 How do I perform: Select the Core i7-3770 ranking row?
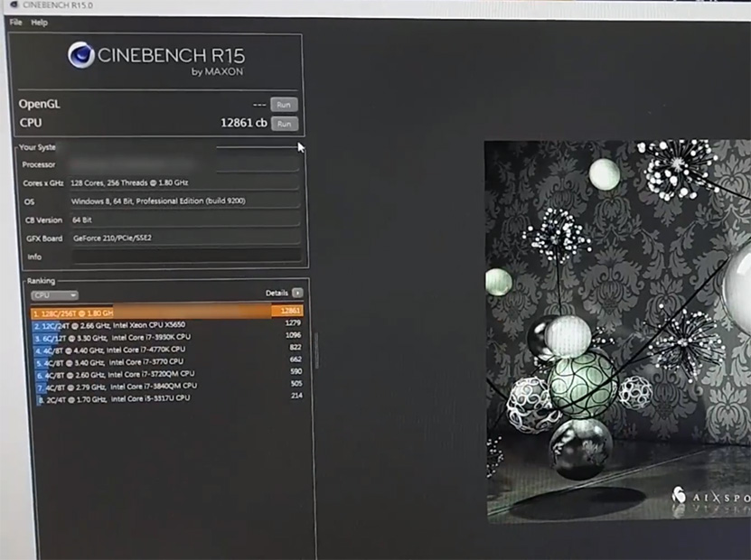pos(169,362)
